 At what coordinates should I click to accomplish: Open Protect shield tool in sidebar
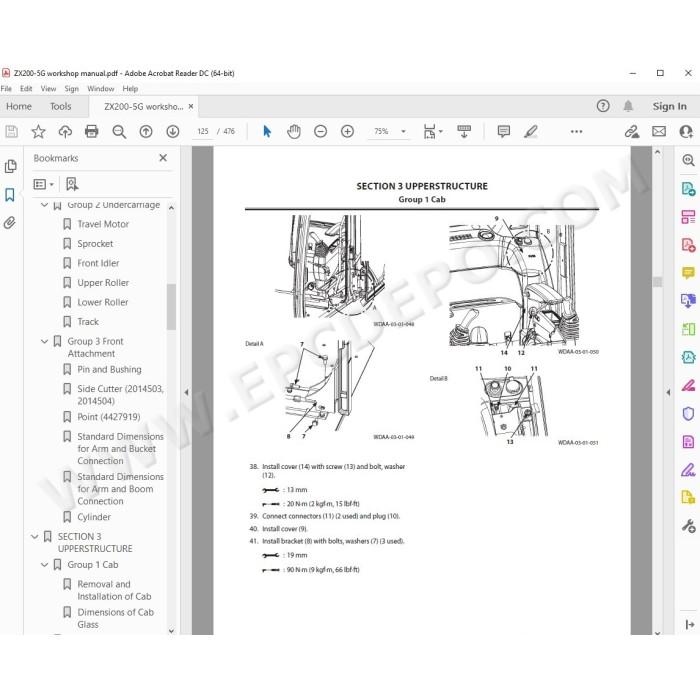click(688, 413)
